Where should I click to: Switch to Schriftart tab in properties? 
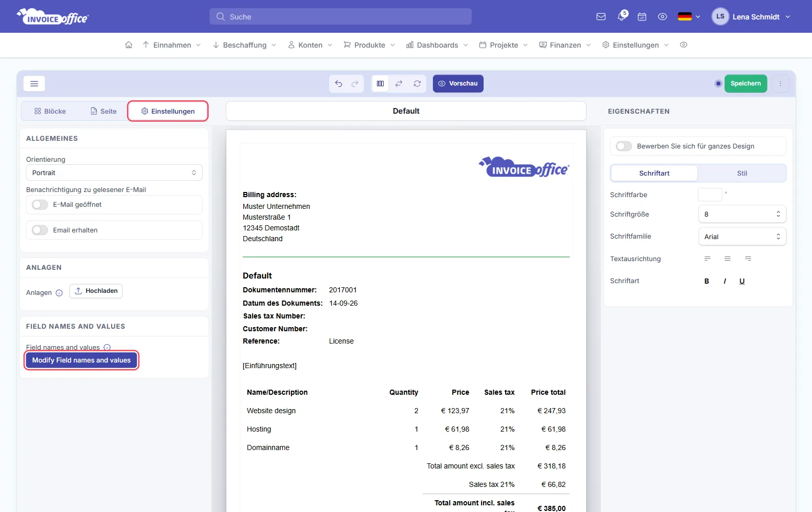click(654, 173)
